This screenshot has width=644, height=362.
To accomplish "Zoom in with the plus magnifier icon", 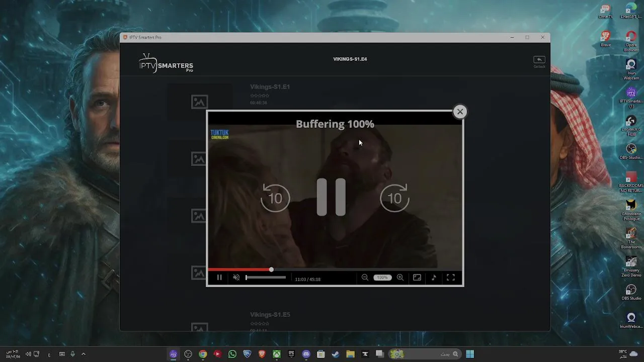I will tap(400, 278).
